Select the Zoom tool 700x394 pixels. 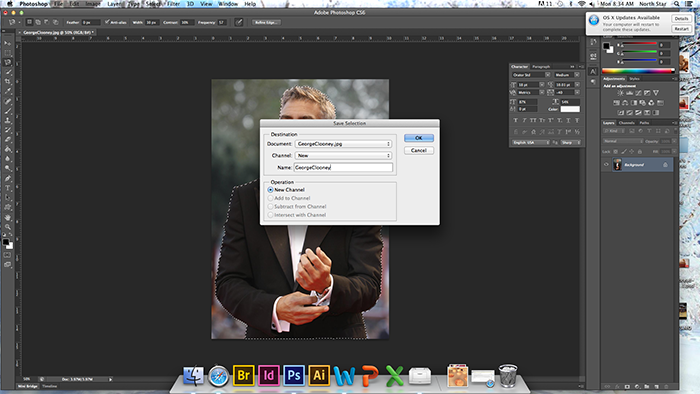8,227
